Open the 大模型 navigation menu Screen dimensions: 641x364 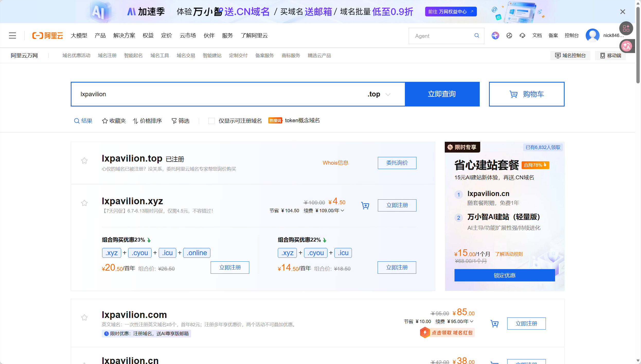pos(79,35)
